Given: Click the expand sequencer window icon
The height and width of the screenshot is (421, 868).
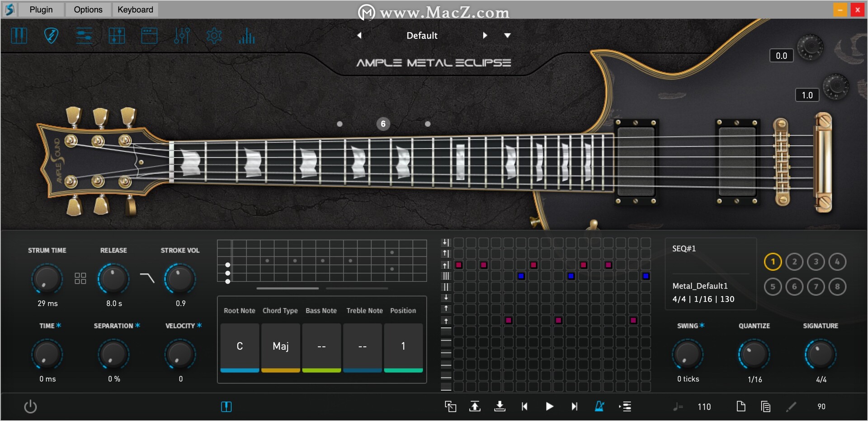Looking at the screenshot, I should click(450, 407).
